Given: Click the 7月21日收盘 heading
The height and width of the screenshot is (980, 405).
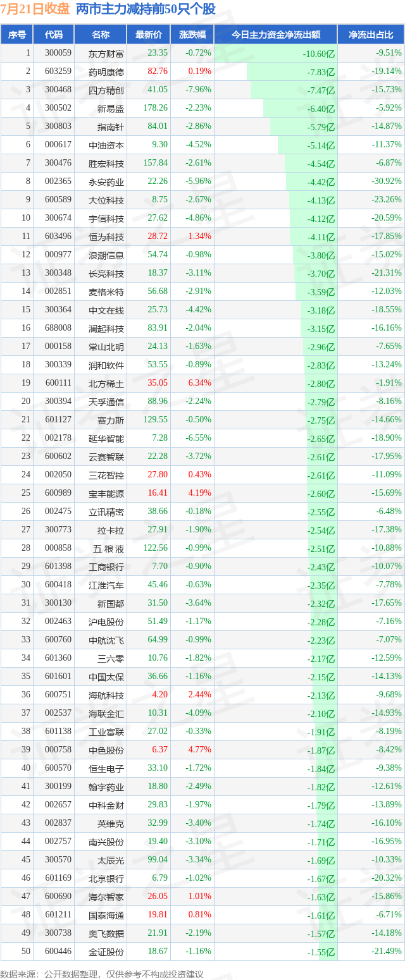Looking at the screenshot, I should click(x=35, y=9).
